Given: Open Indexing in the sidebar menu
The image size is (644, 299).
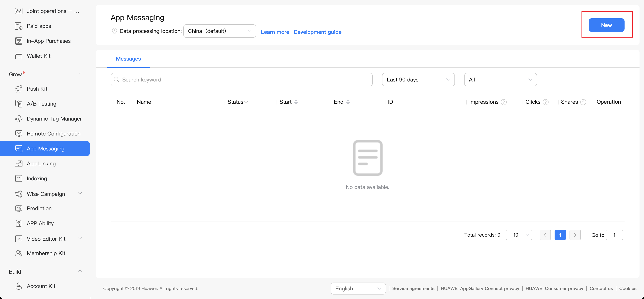Looking at the screenshot, I should (x=37, y=178).
